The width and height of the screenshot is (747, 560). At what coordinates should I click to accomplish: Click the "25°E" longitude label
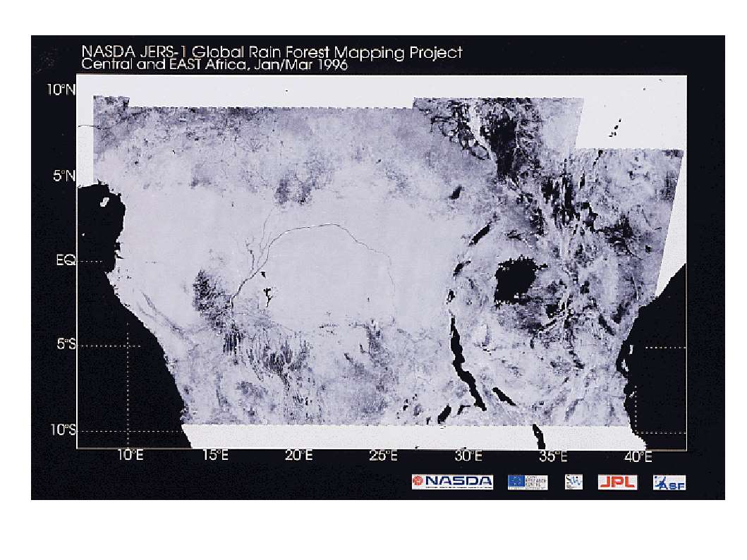(384, 456)
